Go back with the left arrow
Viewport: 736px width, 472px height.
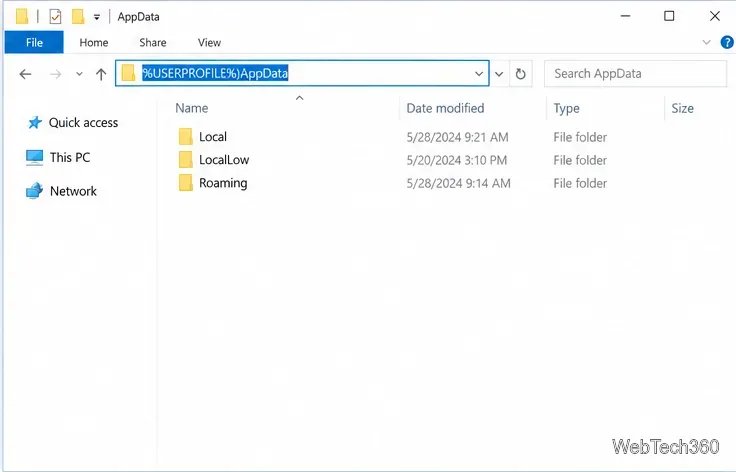click(25, 74)
